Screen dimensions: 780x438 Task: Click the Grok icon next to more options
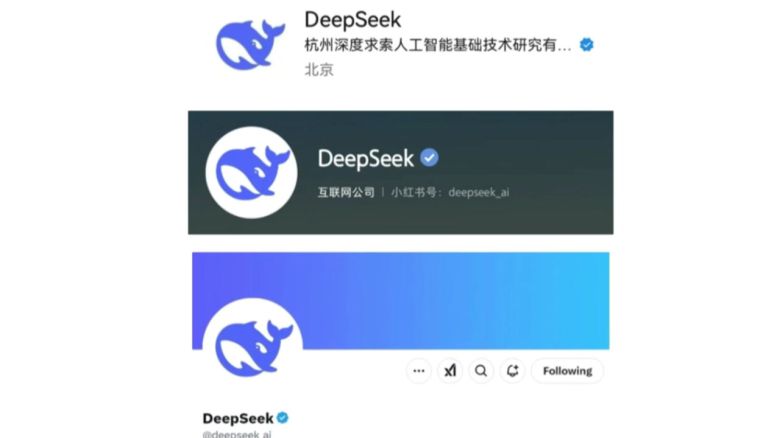(x=450, y=371)
